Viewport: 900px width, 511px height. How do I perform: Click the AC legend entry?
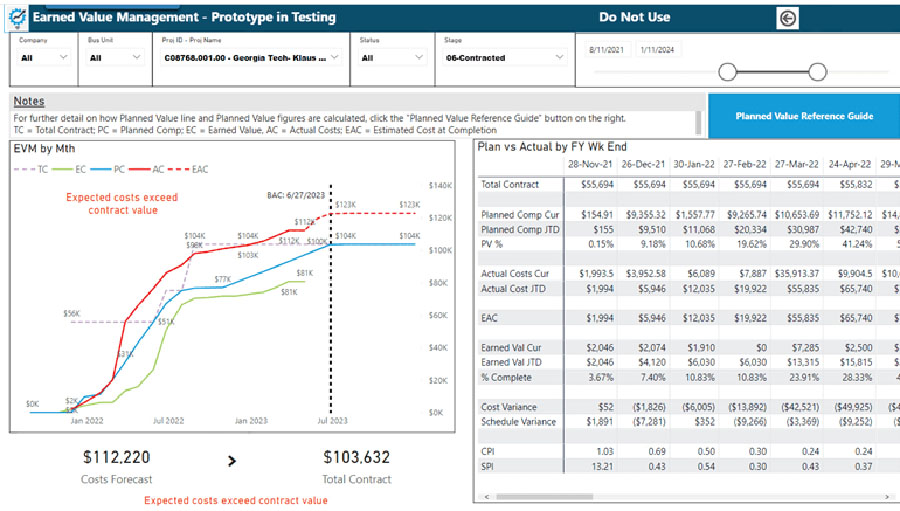(x=146, y=169)
